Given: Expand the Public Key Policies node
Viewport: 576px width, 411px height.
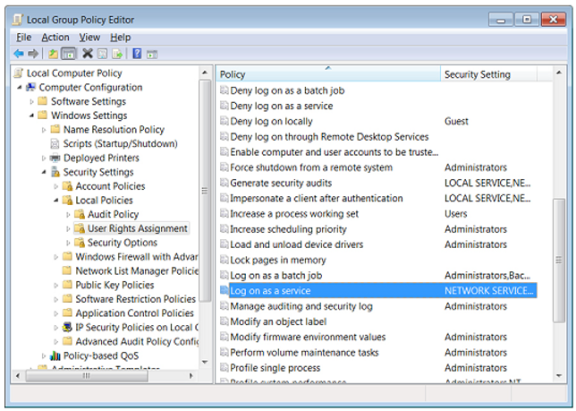Looking at the screenshot, I should (56, 285).
